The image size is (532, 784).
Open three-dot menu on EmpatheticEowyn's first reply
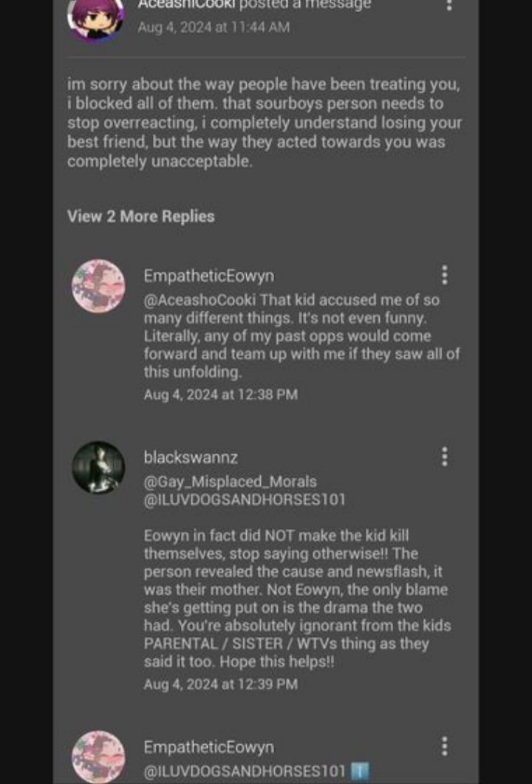[444, 275]
